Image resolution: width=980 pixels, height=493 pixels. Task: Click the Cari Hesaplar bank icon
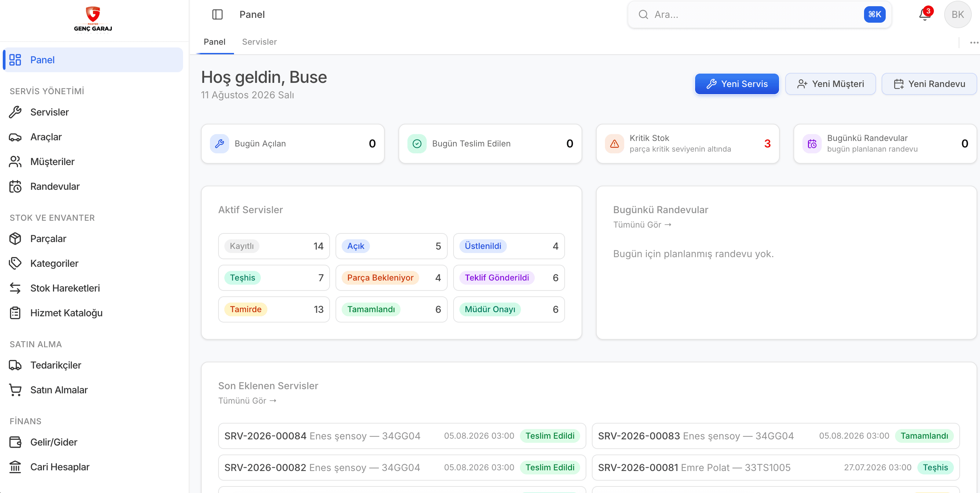(x=15, y=467)
